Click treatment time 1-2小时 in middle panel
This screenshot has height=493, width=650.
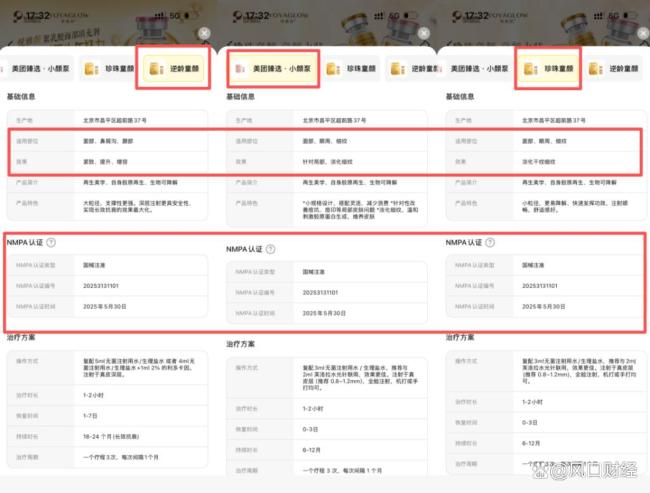(x=313, y=409)
